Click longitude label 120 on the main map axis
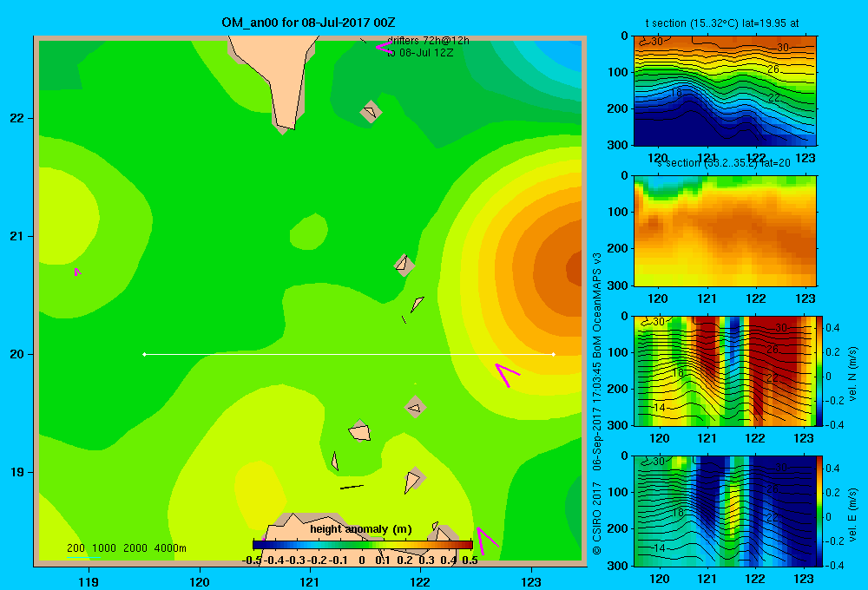 (x=200, y=581)
